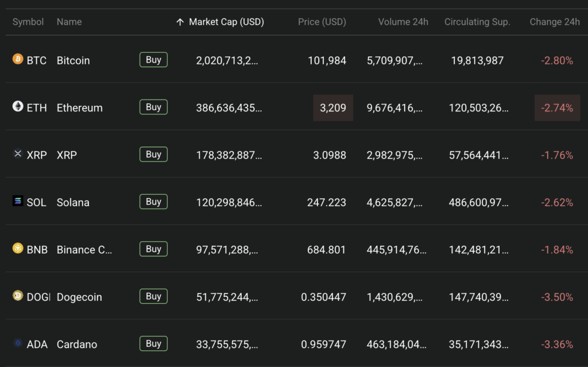Click the Buy button for Cardano
This screenshot has width=588, height=367.
pos(153,343)
